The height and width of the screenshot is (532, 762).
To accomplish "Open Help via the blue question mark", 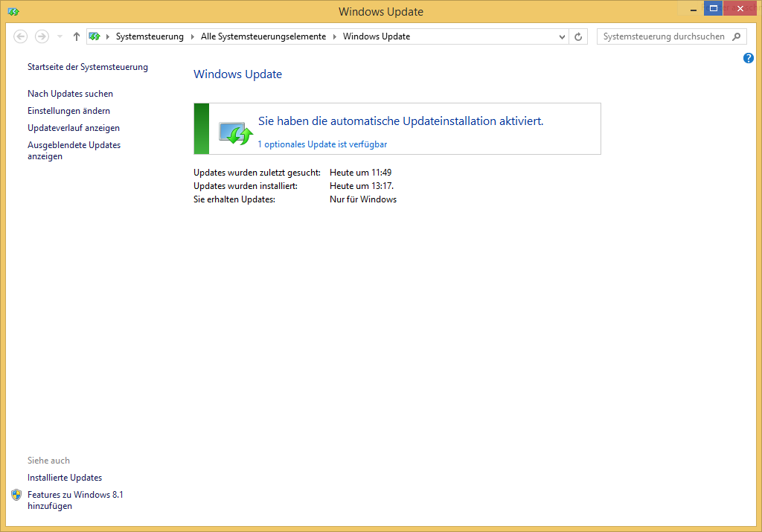I will (x=749, y=58).
